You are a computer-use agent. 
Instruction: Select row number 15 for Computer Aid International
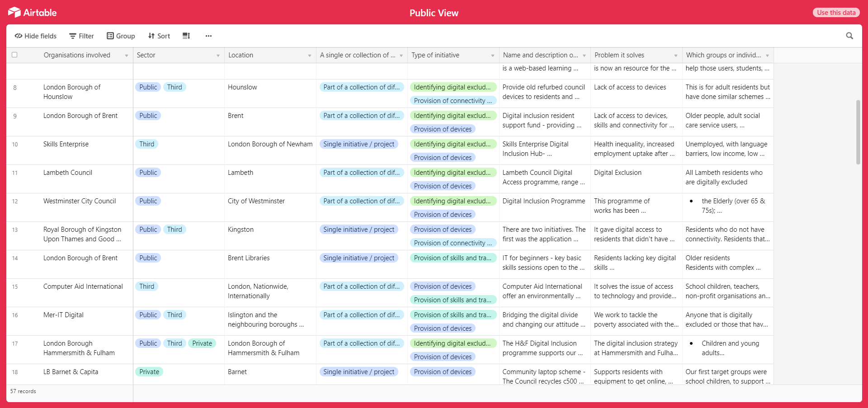[15, 287]
